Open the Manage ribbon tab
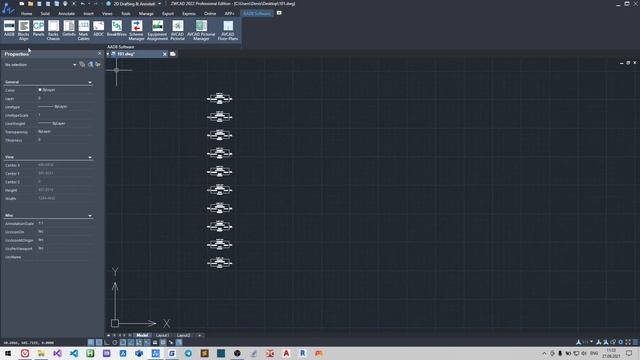This screenshot has width=640, height=360. coord(146,13)
